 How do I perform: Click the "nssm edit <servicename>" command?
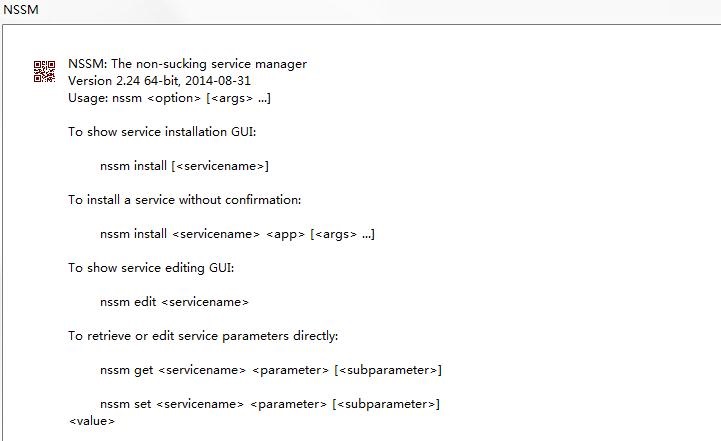(x=174, y=302)
